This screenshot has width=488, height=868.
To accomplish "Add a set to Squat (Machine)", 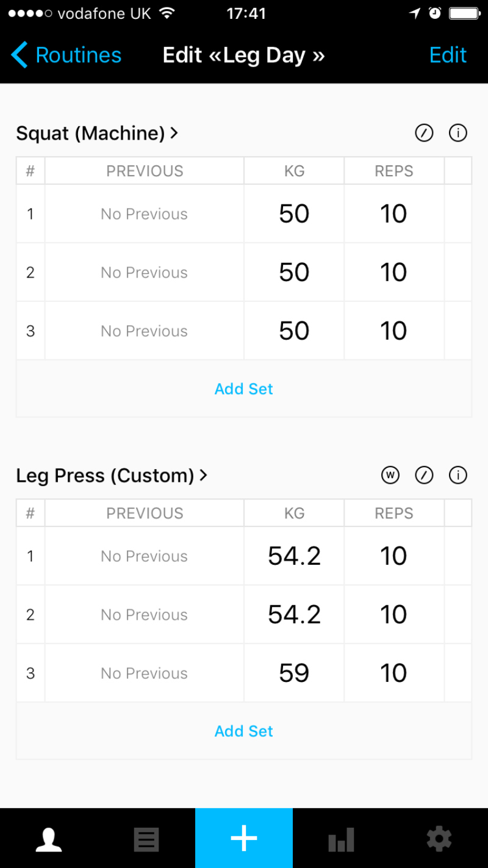I will click(244, 389).
